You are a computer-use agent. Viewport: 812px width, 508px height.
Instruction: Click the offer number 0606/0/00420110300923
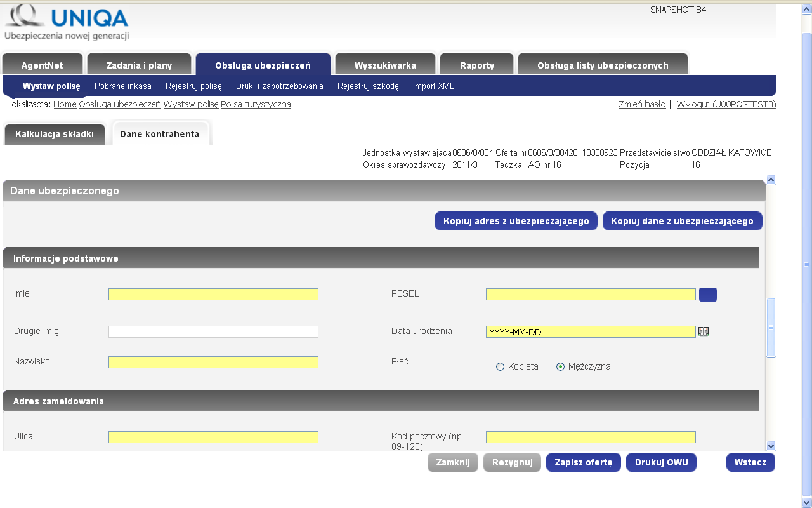(x=573, y=153)
